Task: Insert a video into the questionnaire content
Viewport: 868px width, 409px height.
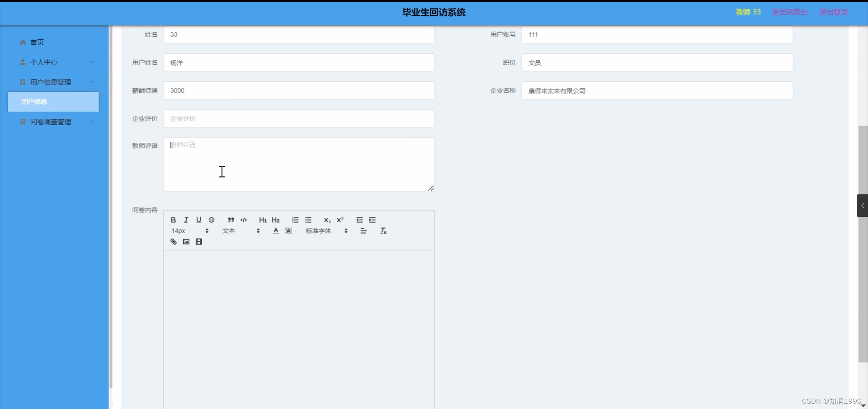Action: coord(199,241)
